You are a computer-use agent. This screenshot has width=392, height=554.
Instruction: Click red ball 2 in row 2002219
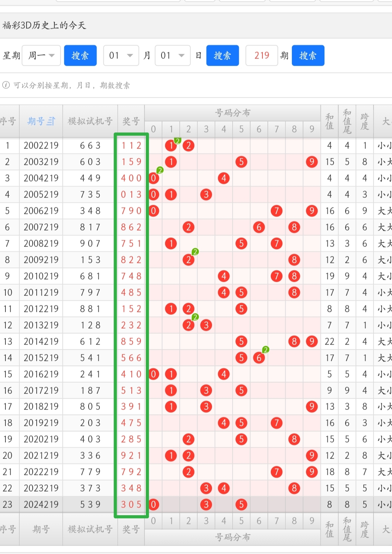[188, 146]
